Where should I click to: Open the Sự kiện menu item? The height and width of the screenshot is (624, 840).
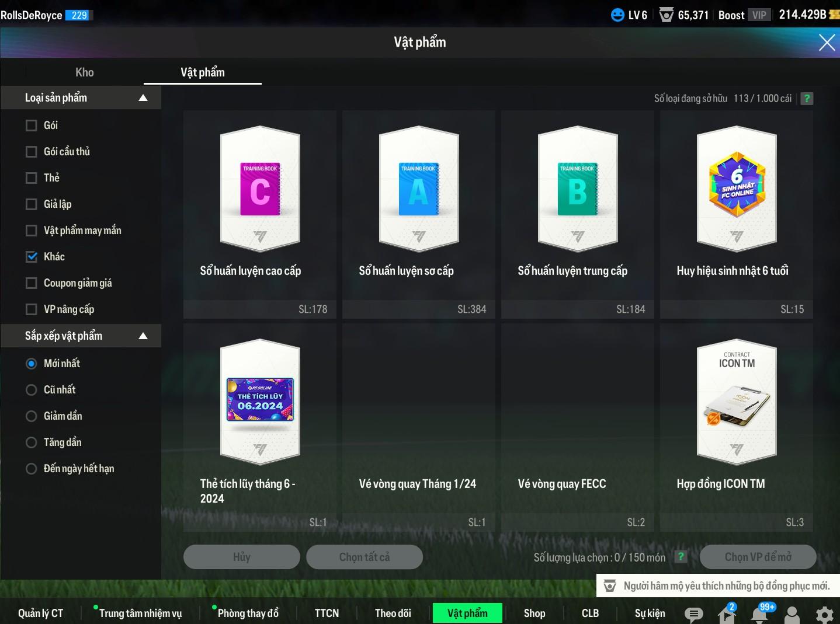(x=650, y=613)
